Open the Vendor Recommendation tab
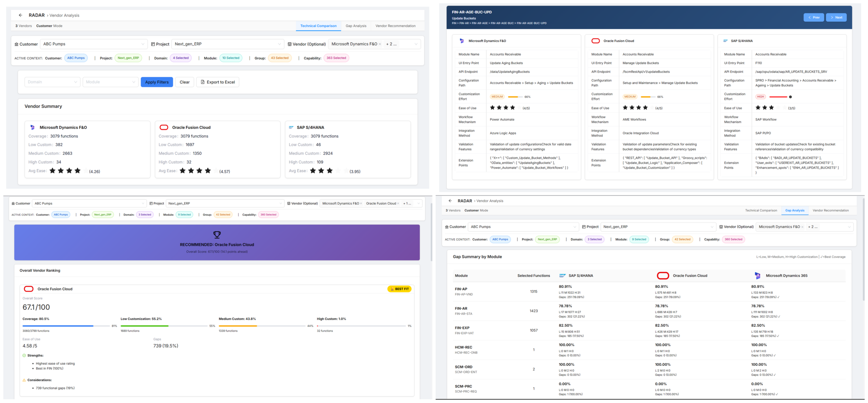 pos(395,26)
